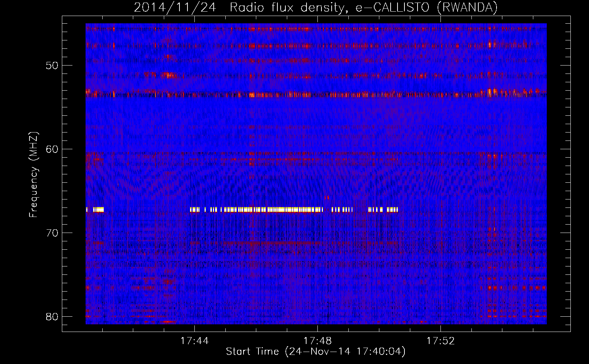The width and height of the screenshot is (589, 364).
Task: Click the 80 MHz tick label
Action: [52, 317]
